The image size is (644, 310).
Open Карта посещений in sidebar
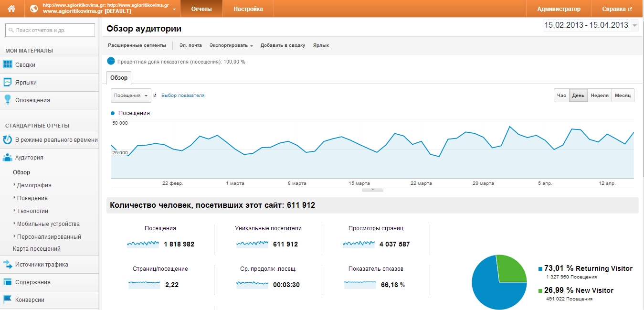[37, 249]
